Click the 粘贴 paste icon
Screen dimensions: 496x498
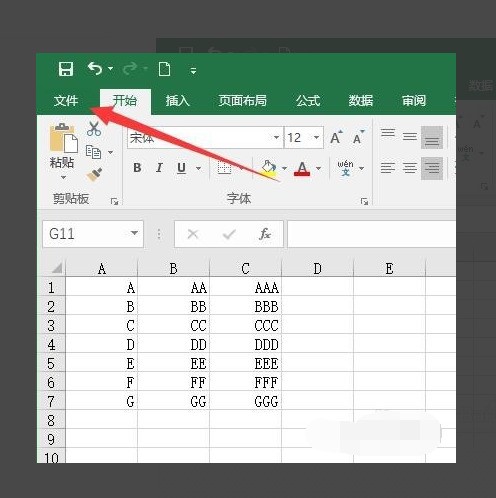63,138
